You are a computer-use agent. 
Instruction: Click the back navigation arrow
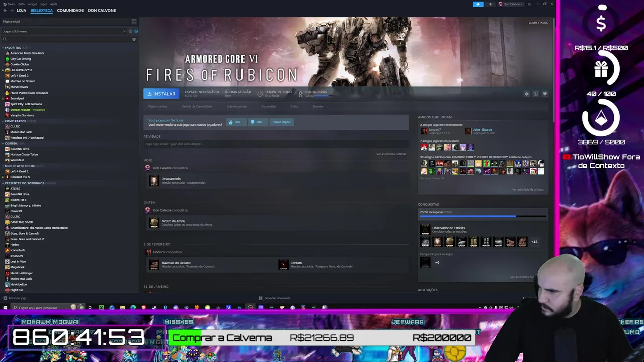(5, 10)
